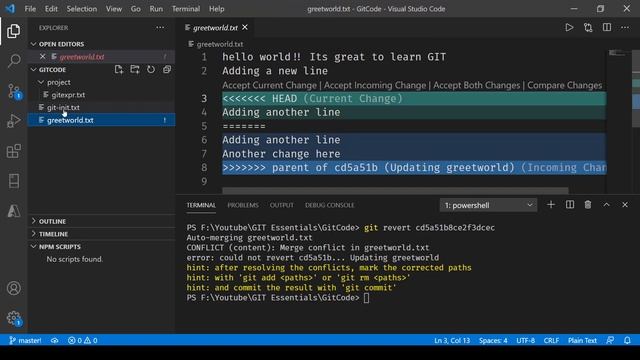Click CRLF line ending selector

(551, 340)
